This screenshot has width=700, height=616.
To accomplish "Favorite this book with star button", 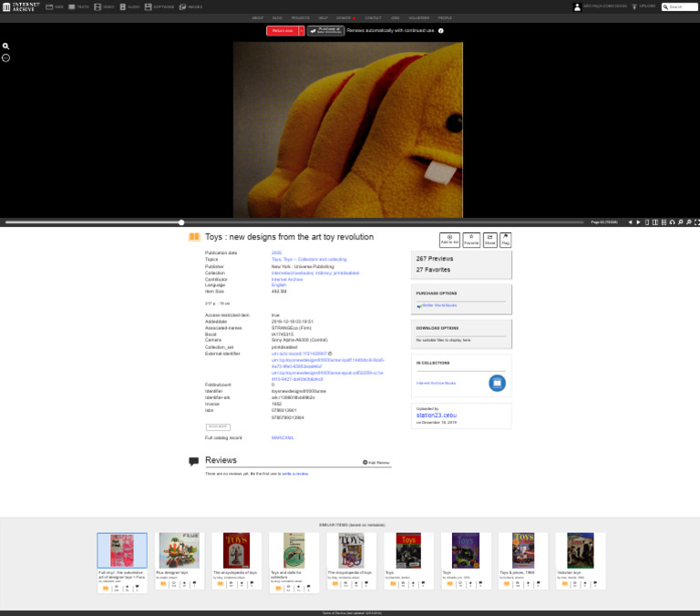I will pyautogui.click(x=471, y=240).
